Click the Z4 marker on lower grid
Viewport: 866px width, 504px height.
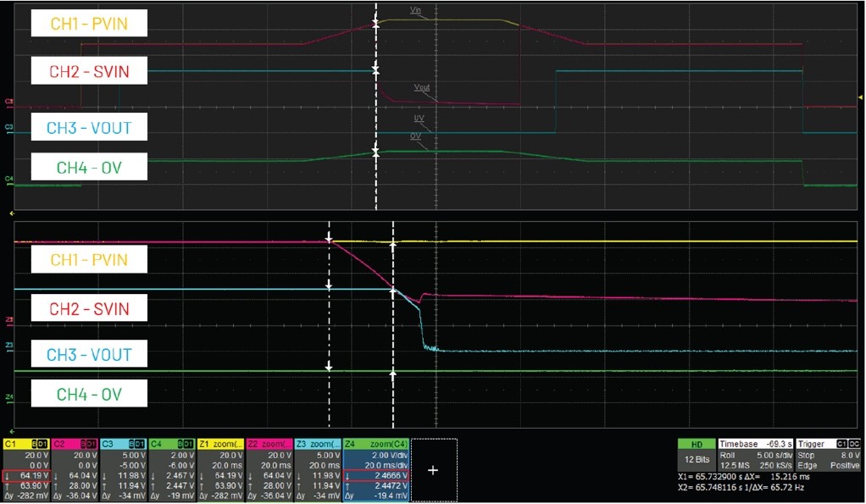pyautogui.click(x=8, y=396)
